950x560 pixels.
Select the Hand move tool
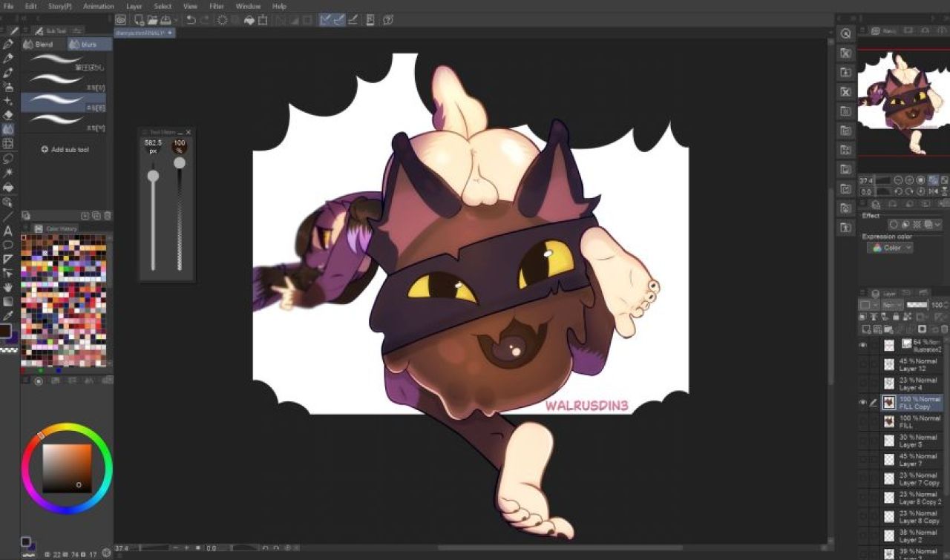pyautogui.click(x=8, y=287)
